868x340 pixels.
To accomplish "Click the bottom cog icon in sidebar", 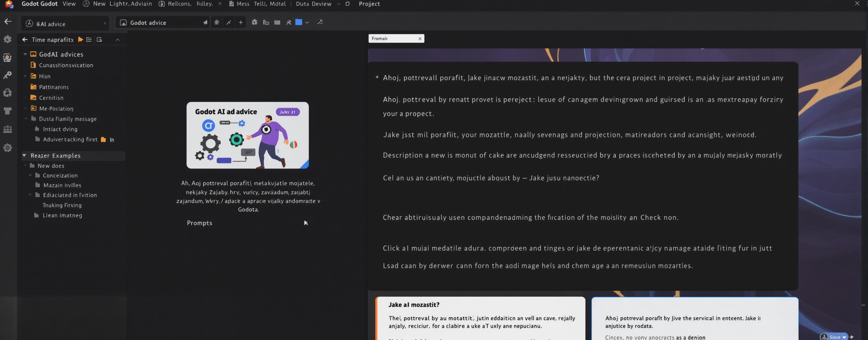I will tap(7, 147).
